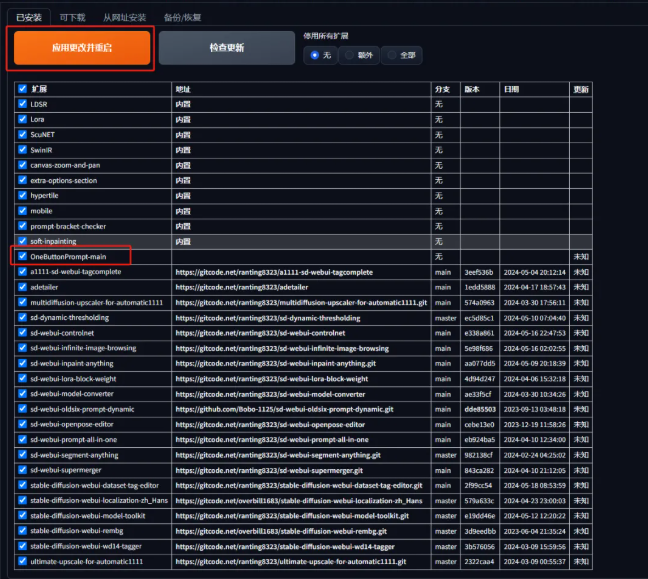The image size is (648, 579).
Task: Toggle the multidiffusion-upscaler-for-automatic1111 checkbox
Action: click(x=22, y=302)
